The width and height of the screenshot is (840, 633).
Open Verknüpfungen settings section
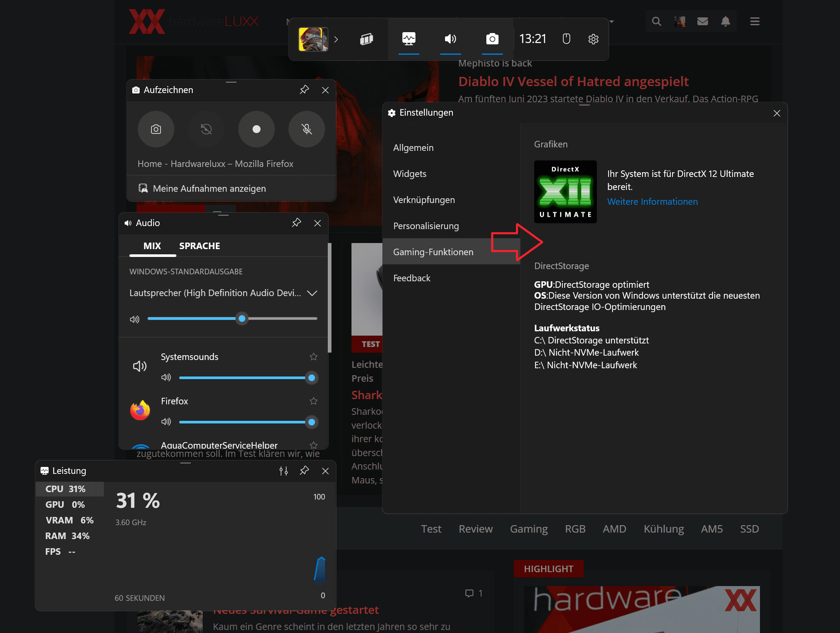[452, 200]
